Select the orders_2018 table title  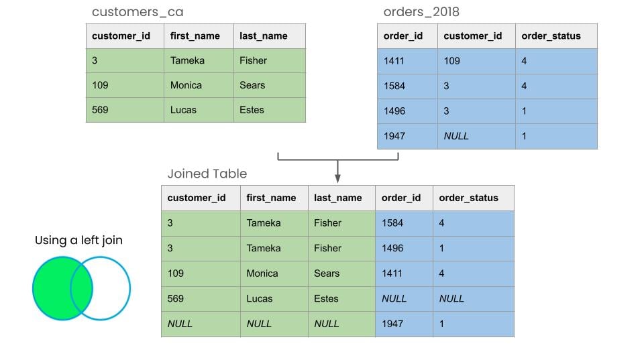(x=421, y=12)
